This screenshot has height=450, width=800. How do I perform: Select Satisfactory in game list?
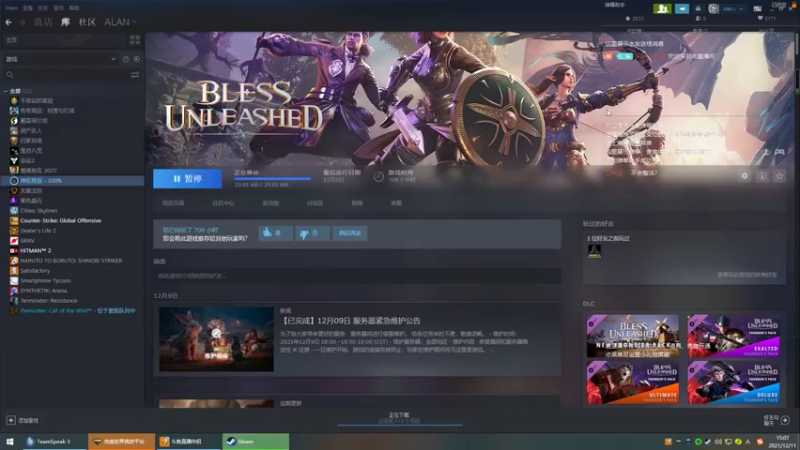35,270
